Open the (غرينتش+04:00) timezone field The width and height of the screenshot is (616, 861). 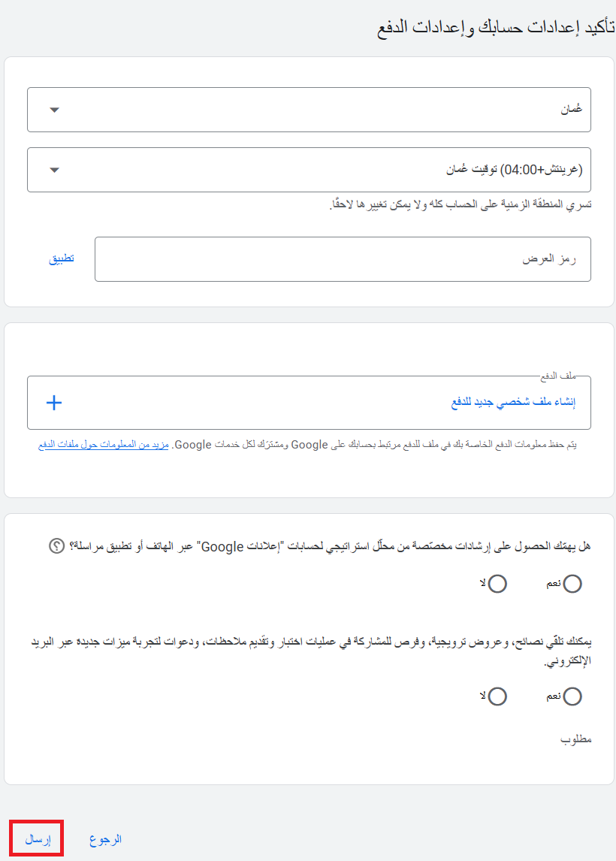[308, 170]
